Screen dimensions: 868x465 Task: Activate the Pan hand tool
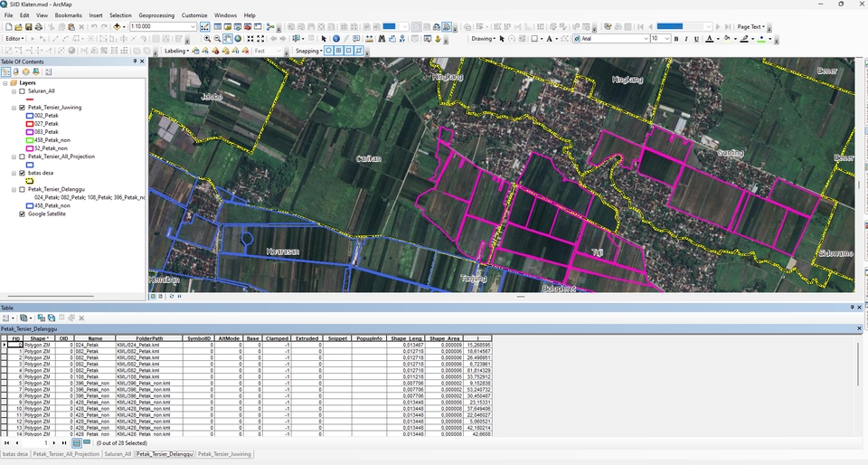click(229, 39)
